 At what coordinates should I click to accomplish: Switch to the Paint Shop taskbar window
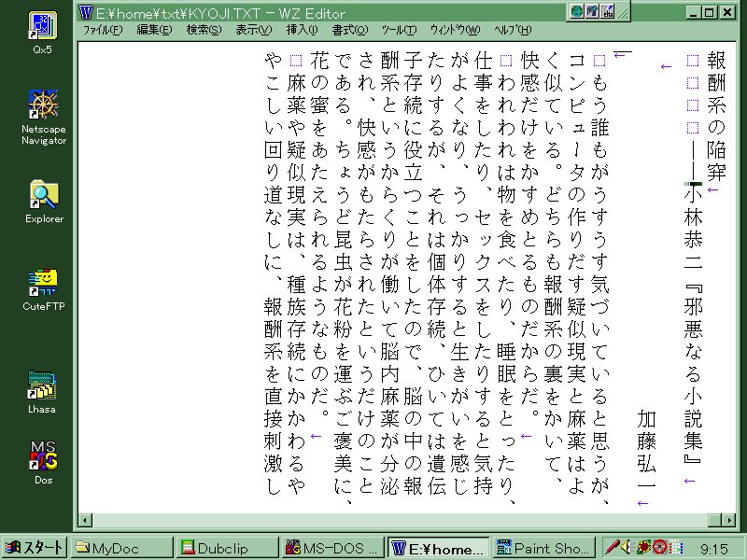(543, 547)
